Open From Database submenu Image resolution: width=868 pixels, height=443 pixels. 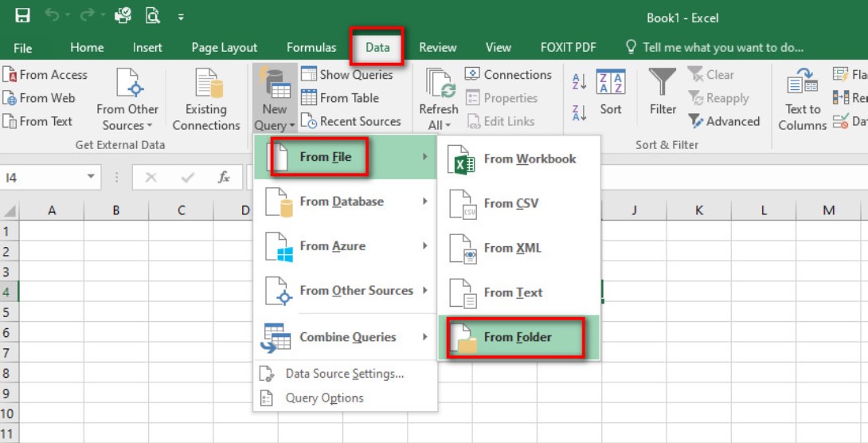pos(345,202)
